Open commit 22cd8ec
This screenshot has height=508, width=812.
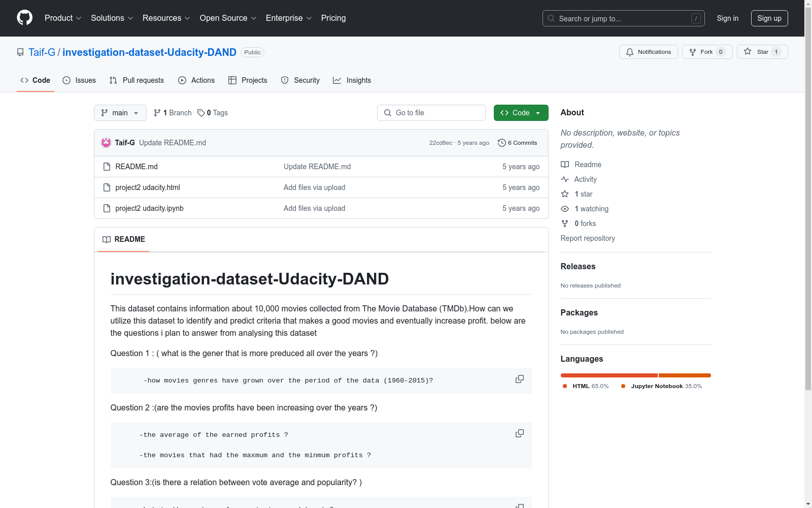click(x=441, y=143)
